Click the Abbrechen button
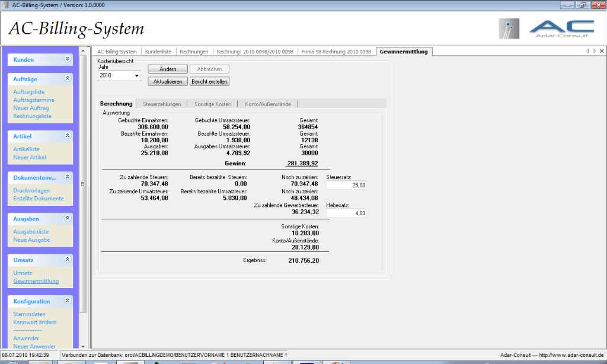The width and height of the screenshot is (607, 364). point(209,69)
